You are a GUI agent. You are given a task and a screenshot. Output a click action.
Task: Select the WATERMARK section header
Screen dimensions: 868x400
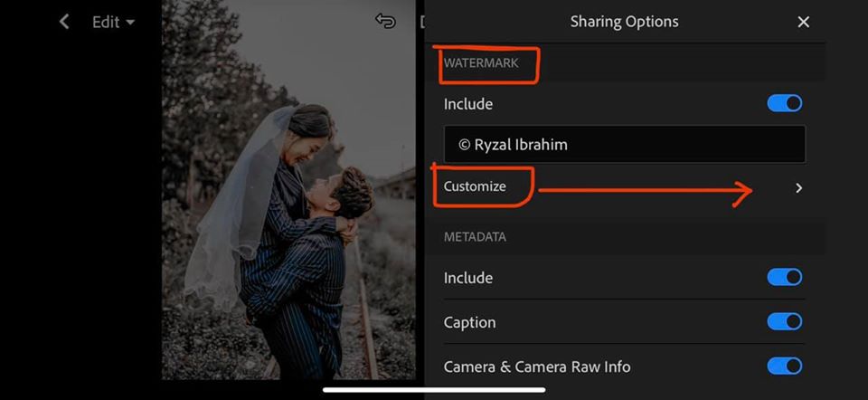[481, 63]
